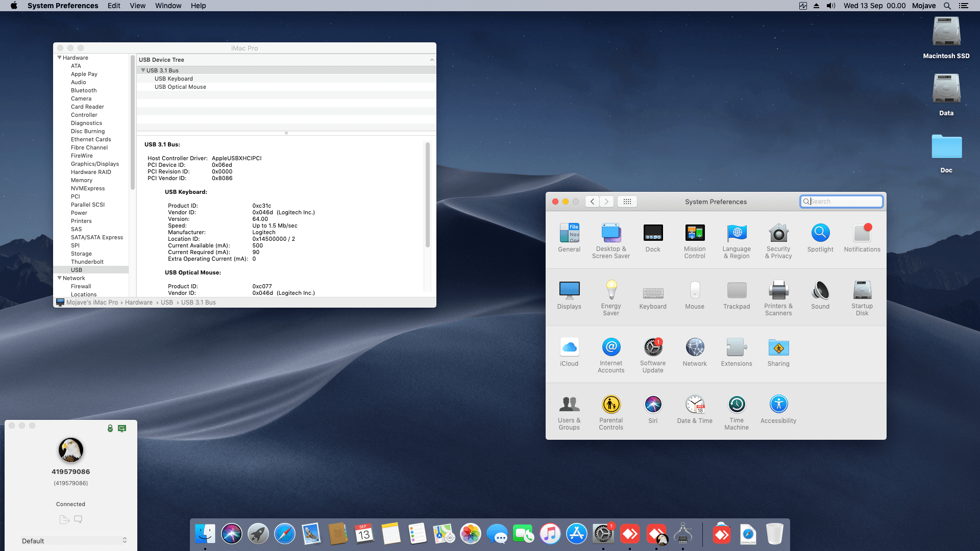Open the Extensions preference pane
Screen dimensions: 980x551
[x=737, y=352]
